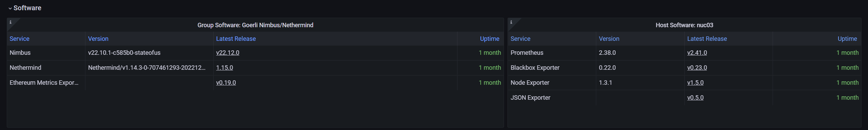Collapse the Software row section
The image size is (868, 130).
click(x=24, y=8)
